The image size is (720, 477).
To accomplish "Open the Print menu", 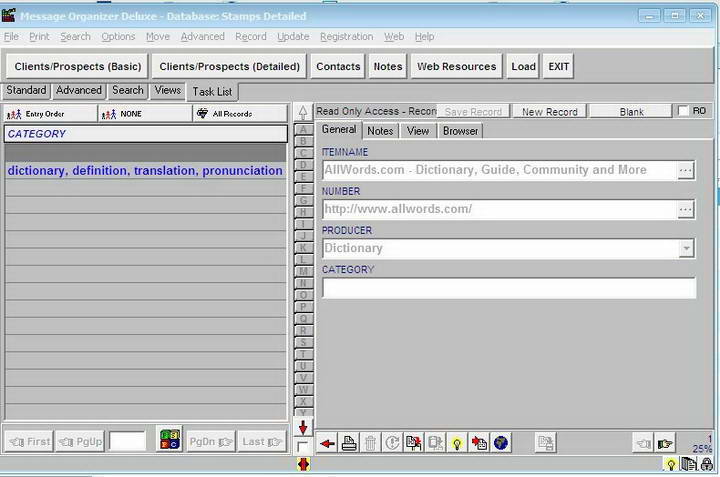I will pos(39,37).
